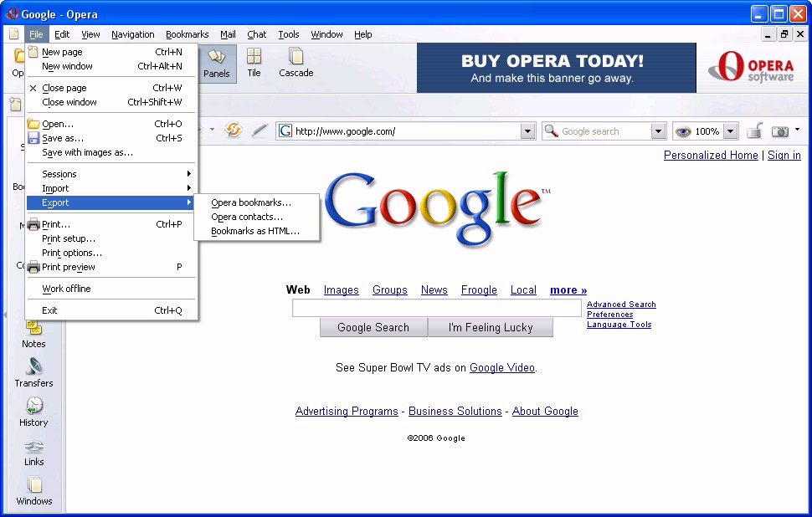Click the Buy Opera Today banner
Image resolution: width=812 pixels, height=517 pixels.
556,68
